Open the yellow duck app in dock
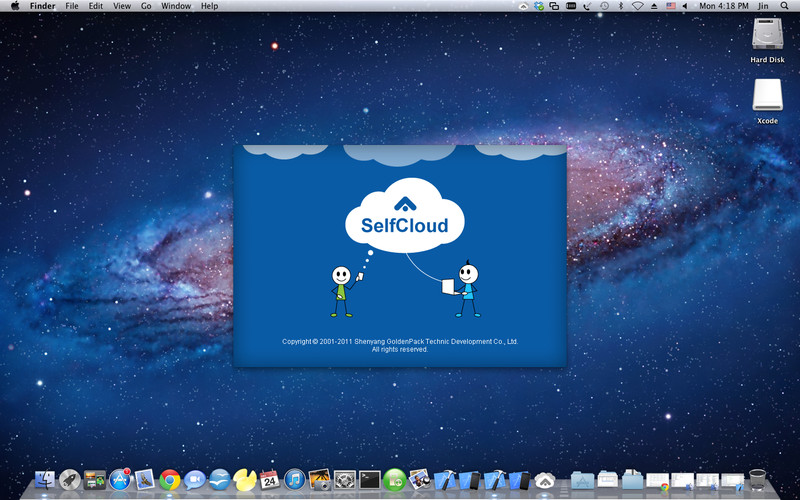800x500 pixels. tap(245, 480)
